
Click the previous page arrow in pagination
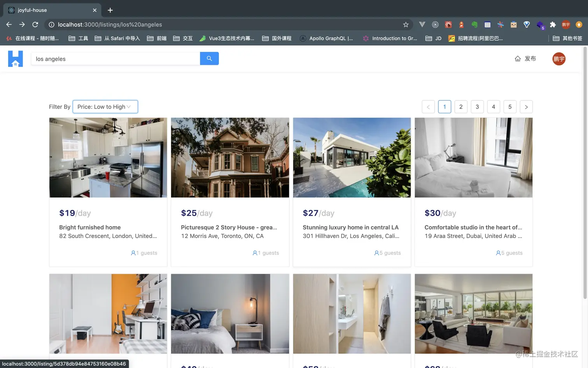click(x=428, y=107)
